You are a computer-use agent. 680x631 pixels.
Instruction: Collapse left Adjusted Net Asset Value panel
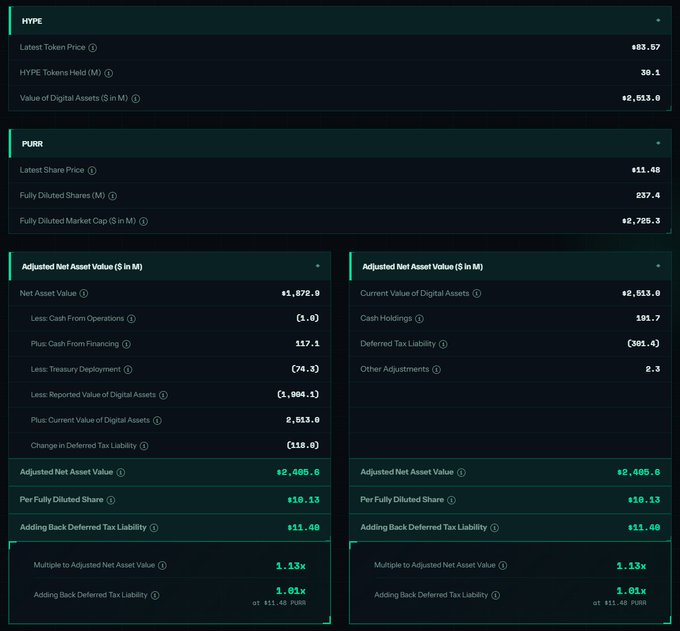[317, 266]
